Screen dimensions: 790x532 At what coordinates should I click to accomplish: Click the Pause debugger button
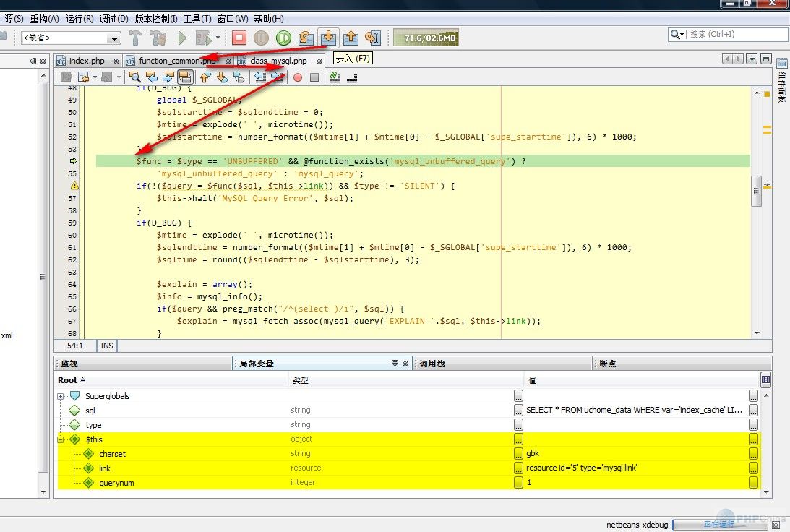pos(261,38)
